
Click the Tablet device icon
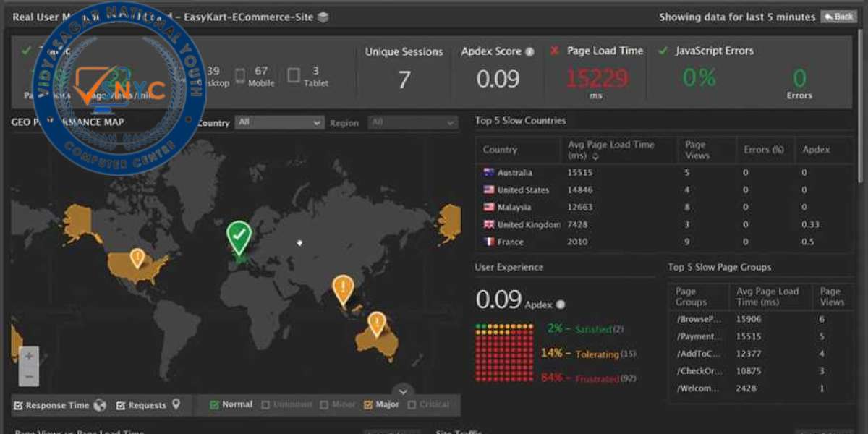293,75
